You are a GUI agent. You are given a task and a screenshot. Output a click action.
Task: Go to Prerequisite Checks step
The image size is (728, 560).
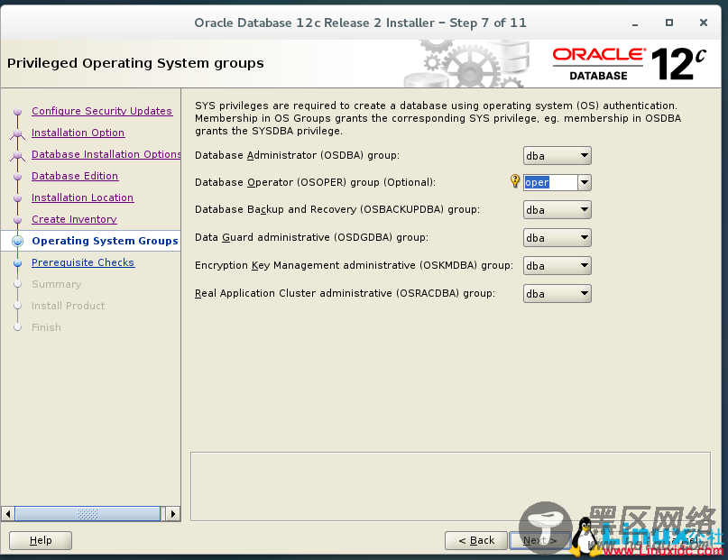pyautogui.click(x=83, y=262)
